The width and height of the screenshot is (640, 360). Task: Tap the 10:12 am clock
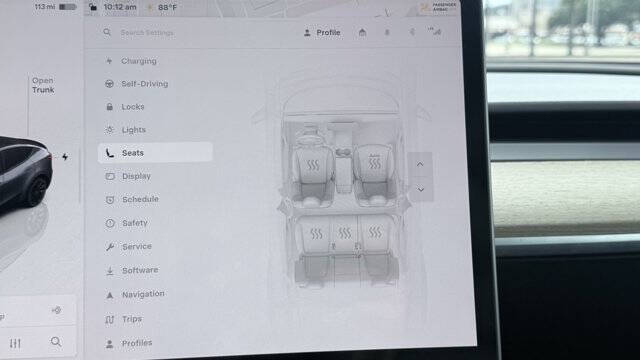120,7
